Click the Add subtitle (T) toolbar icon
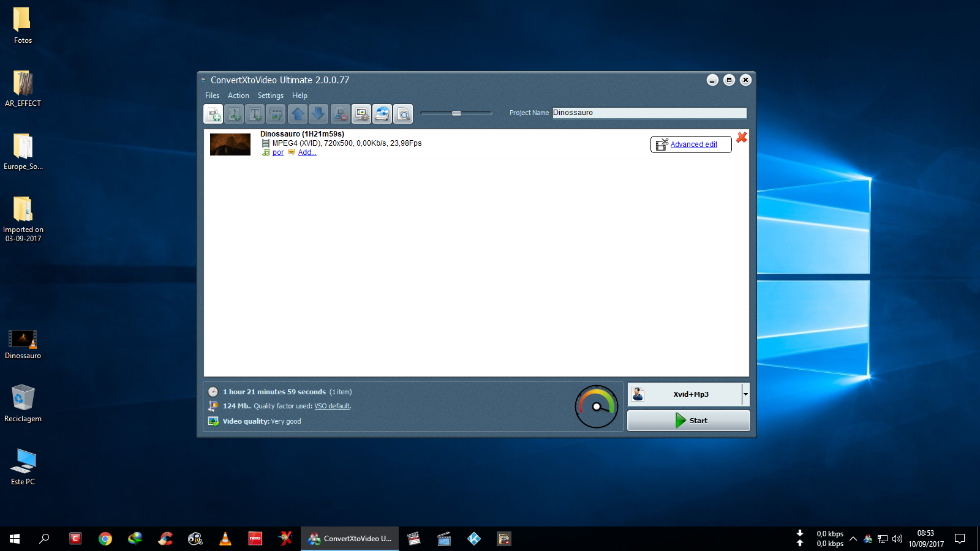980x551 pixels. tap(255, 114)
